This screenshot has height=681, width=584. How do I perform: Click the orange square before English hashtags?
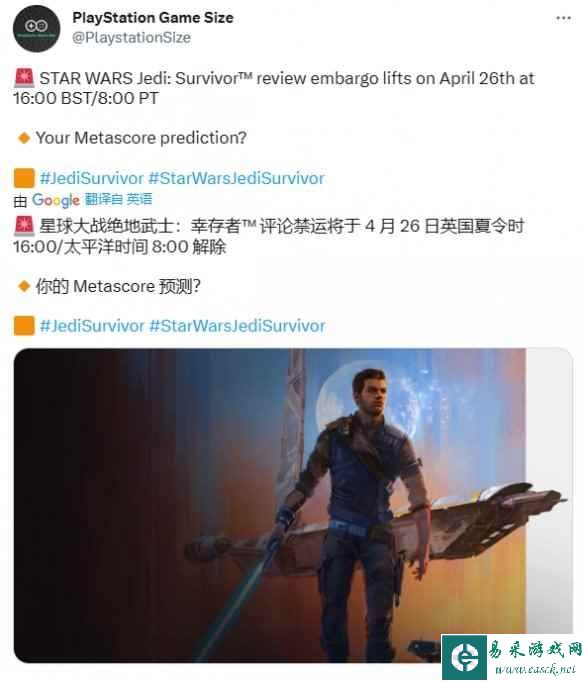click(x=24, y=179)
